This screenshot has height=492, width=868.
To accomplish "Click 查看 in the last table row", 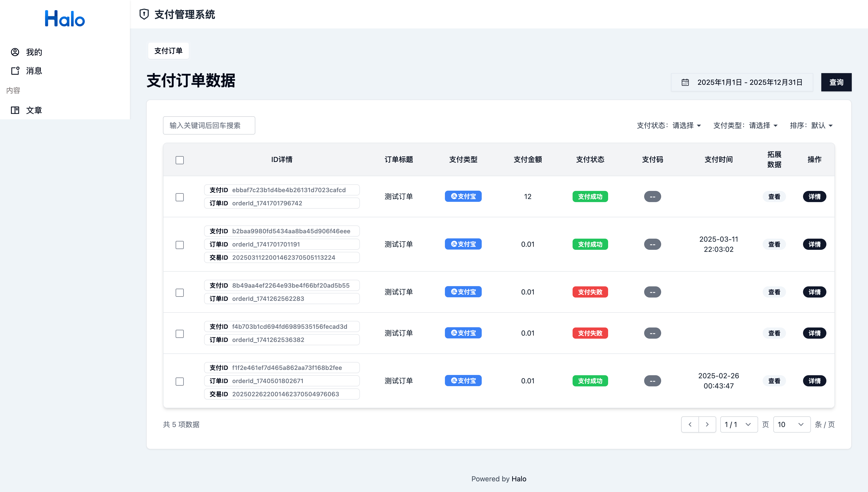I will click(774, 381).
